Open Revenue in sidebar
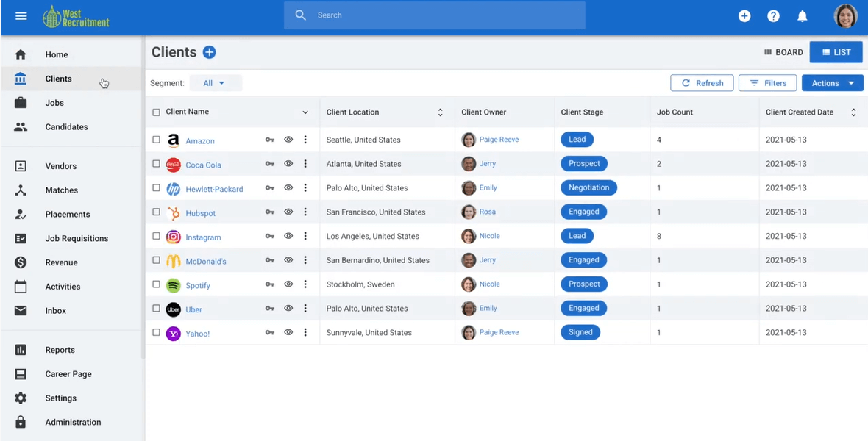Image resolution: width=868 pixels, height=441 pixels. 72,262
